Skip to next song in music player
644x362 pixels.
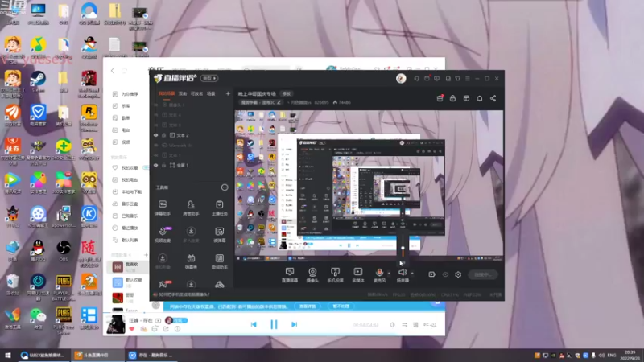point(294,325)
